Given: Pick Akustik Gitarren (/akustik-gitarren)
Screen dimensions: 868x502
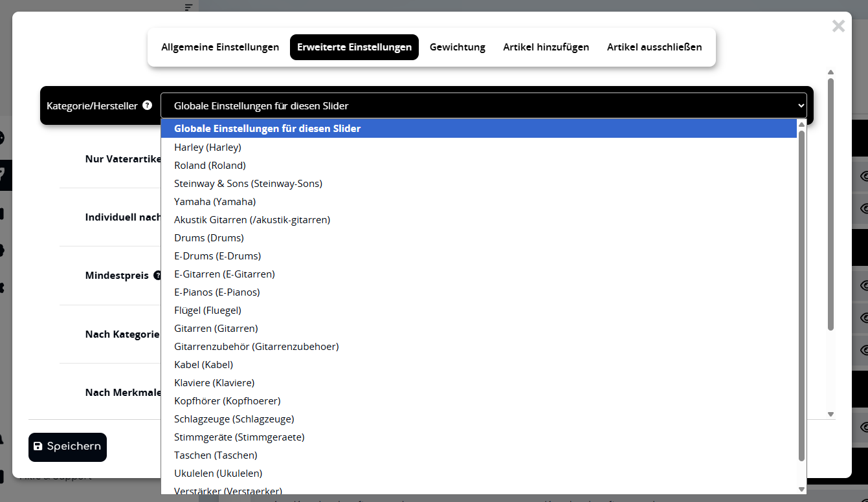Looking at the screenshot, I should [479, 219].
